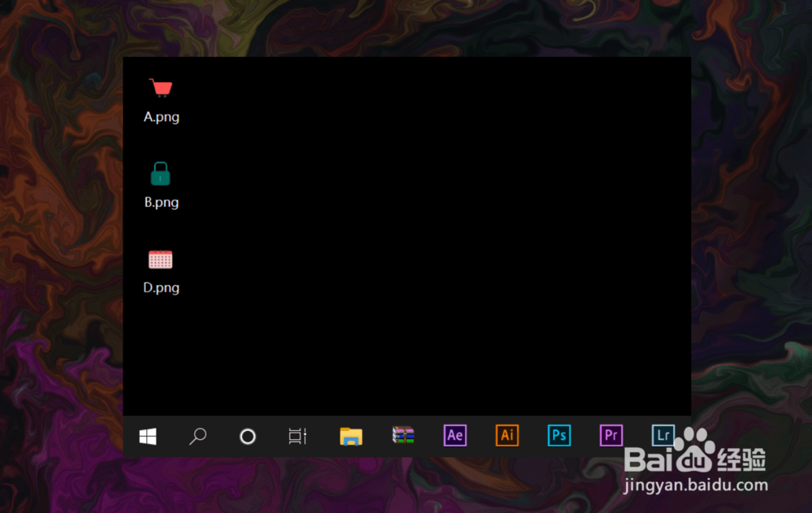
Task: Launch Adobe Premiere Pro from the taskbar
Action: [x=611, y=435]
